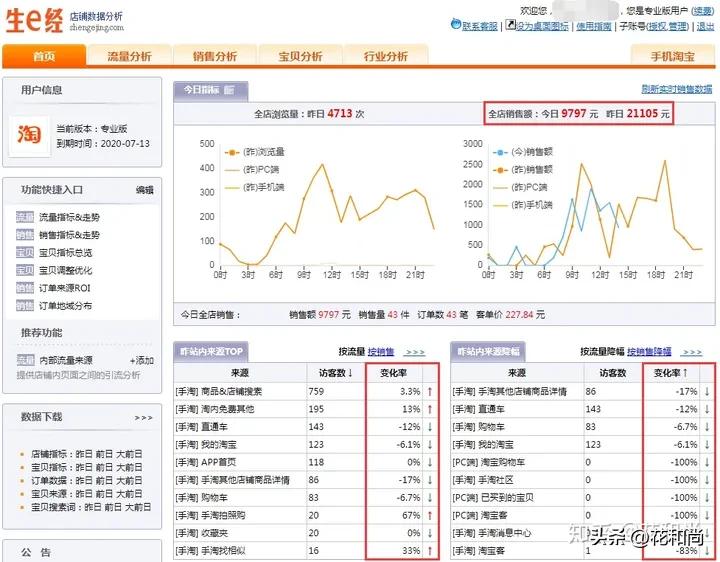
Task: Click 宝贝指标 前日 download link
Action: point(104,467)
